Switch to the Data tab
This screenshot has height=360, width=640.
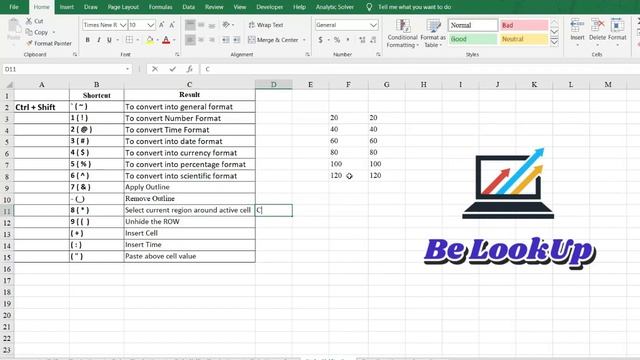(189, 7)
